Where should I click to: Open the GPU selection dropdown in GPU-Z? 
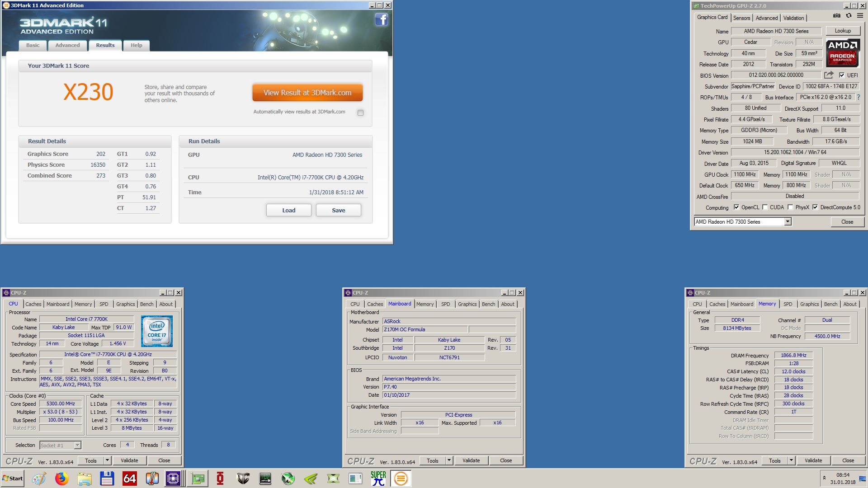[x=788, y=221]
